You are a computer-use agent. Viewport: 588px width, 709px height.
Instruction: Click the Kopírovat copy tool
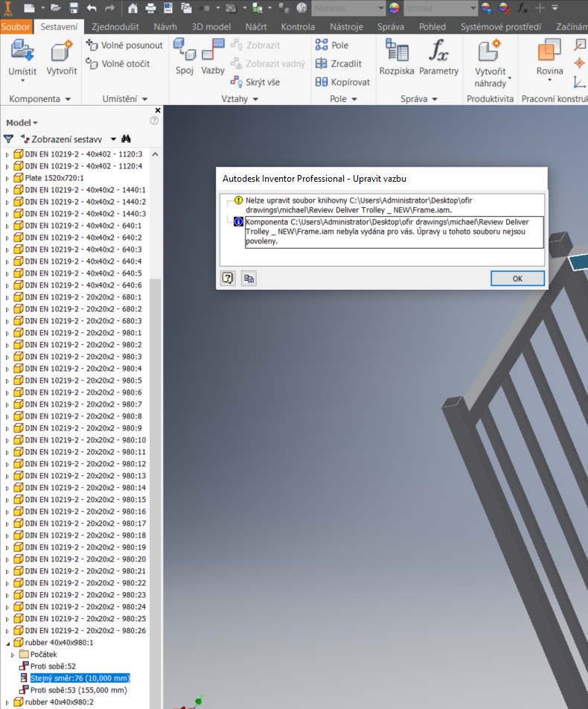pyautogui.click(x=342, y=82)
